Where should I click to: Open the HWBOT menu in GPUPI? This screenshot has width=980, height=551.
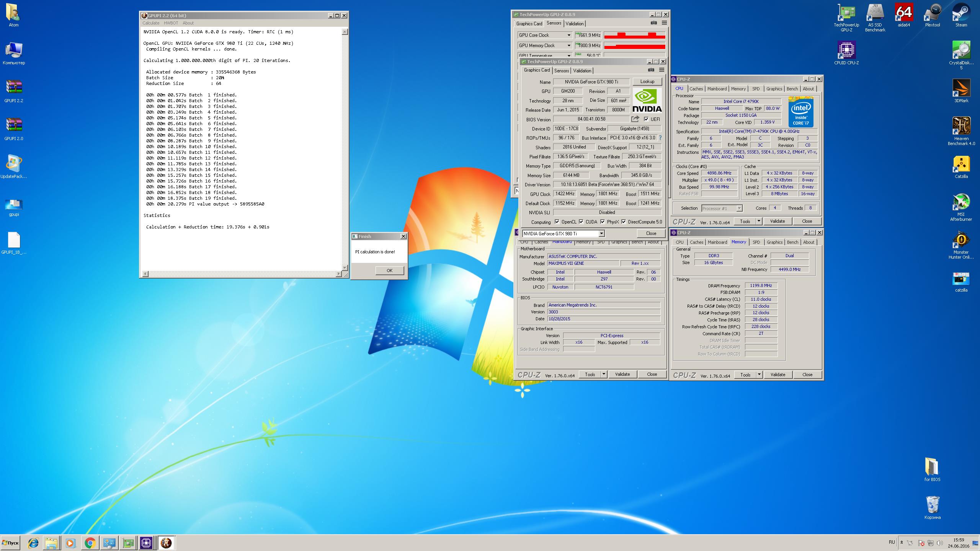tap(171, 23)
